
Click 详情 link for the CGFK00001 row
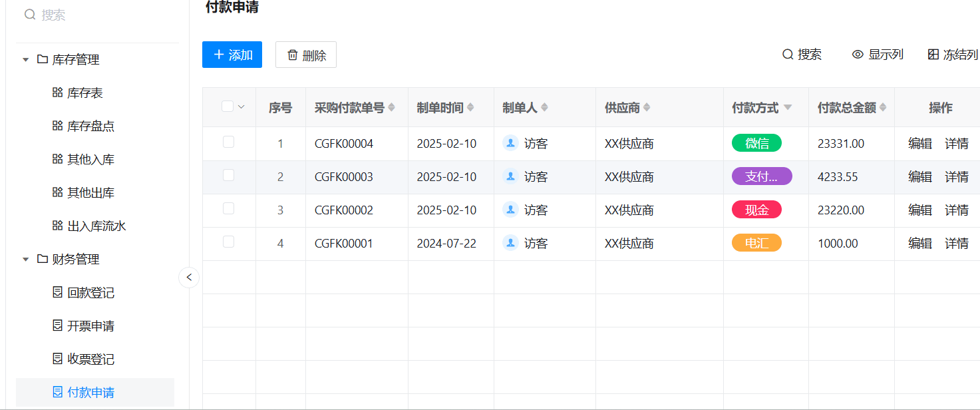point(956,244)
